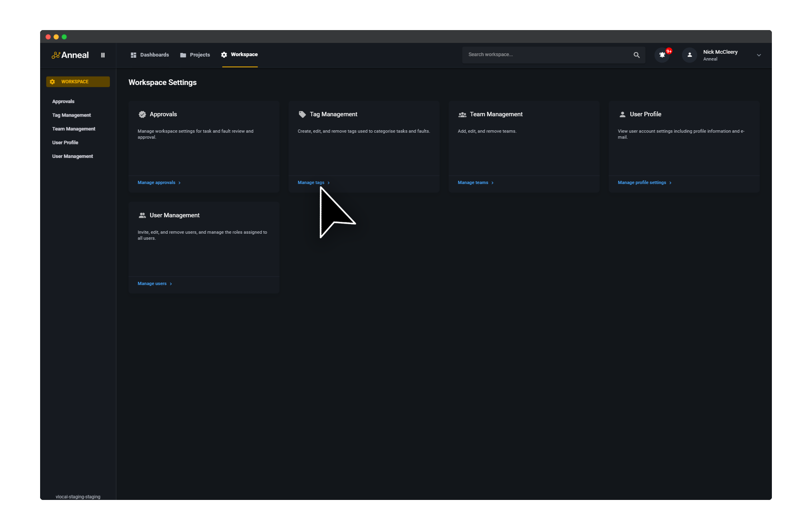Collapse the sidebar using the icon beside Anneal
Screen dimensions: 812x530
[x=103, y=55]
